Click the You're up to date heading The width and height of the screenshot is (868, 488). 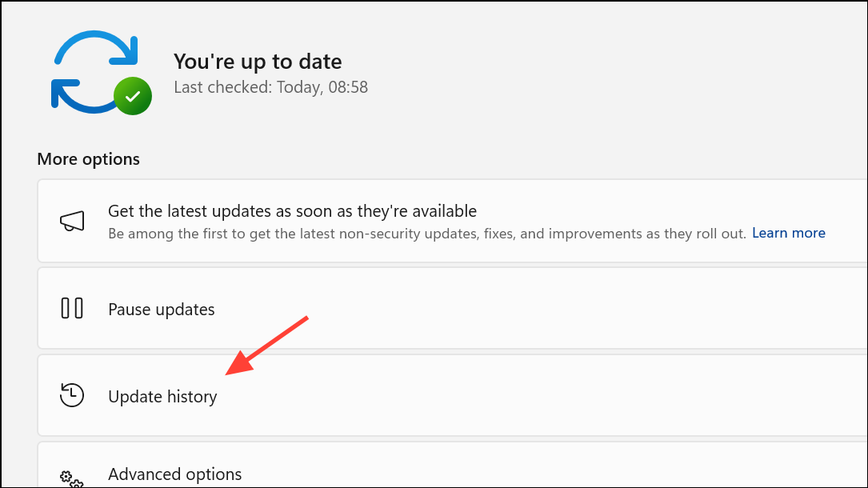tap(258, 61)
